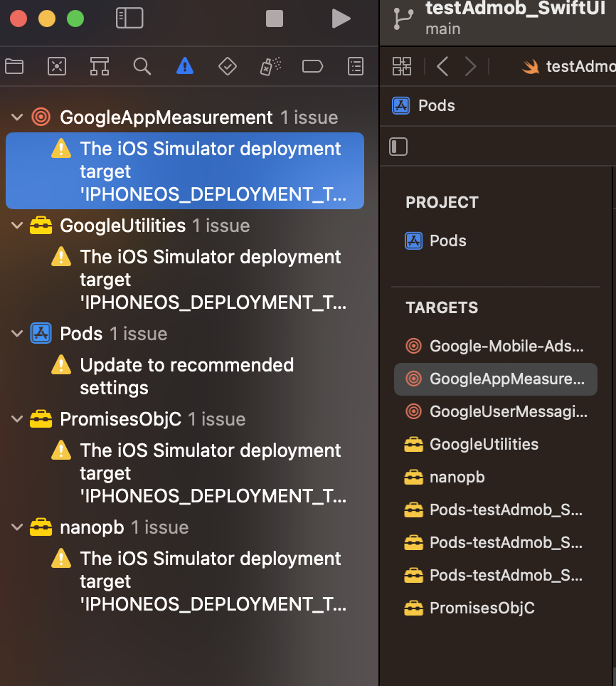Open the Test navigator

pos(227,66)
